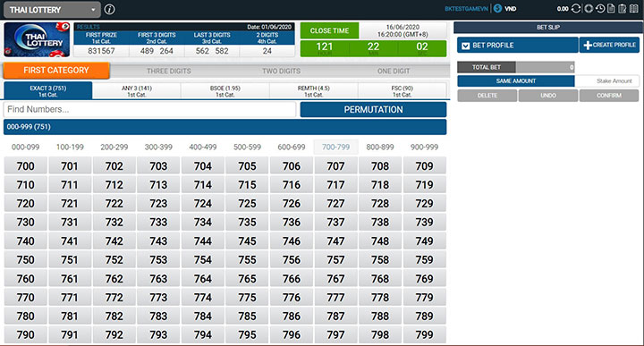Toggle the Bet Profile checkbox
The width and height of the screenshot is (644, 346).
click(x=465, y=46)
